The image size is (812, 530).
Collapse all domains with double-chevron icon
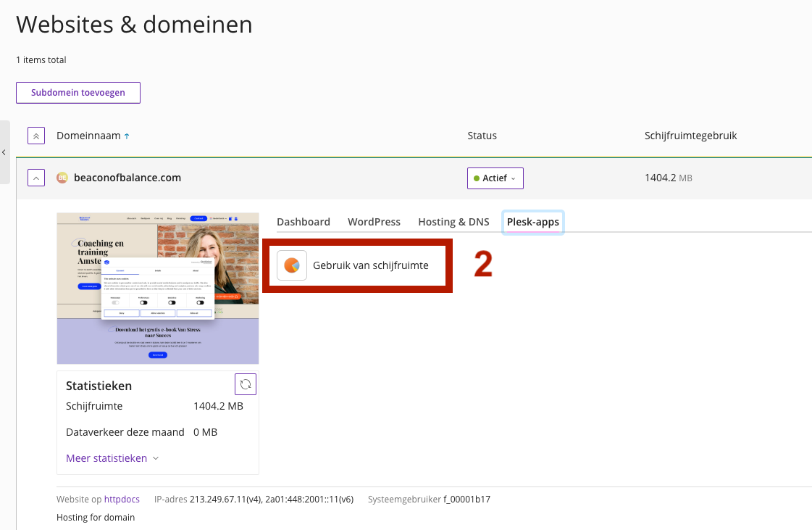(x=36, y=136)
